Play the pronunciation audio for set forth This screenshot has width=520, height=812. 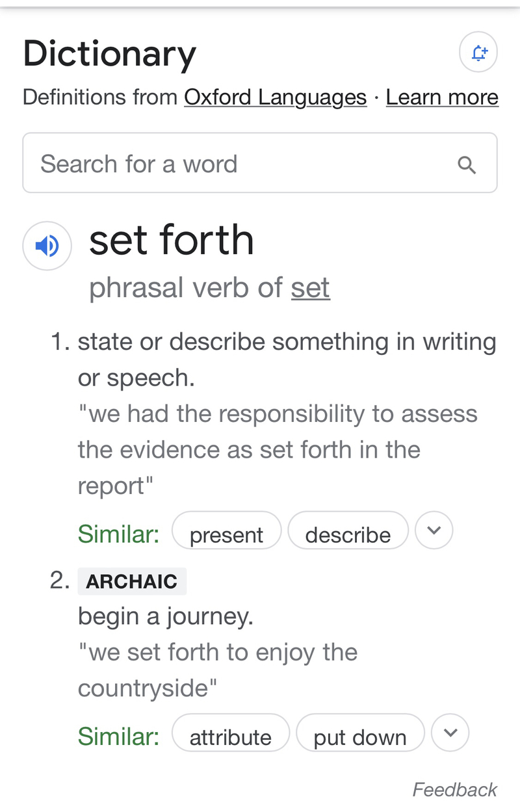coord(47,246)
